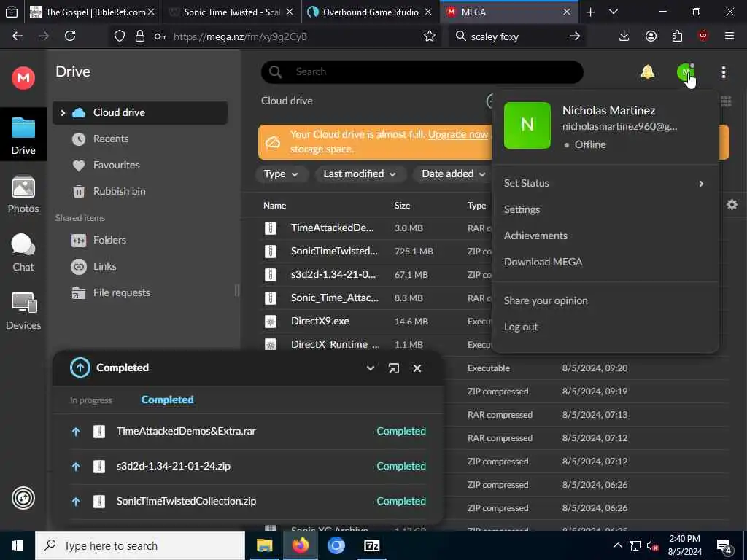Image resolution: width=747 pixels, height=560 pixels.
Task: Open the Drive section in sidebar
Action: point(23,136)
